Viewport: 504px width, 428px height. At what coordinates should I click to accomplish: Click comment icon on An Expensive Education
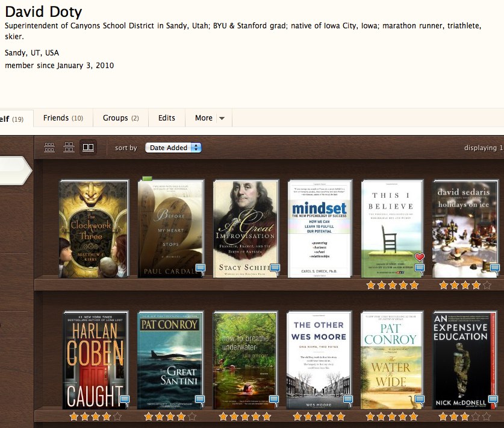pos(493,399)
